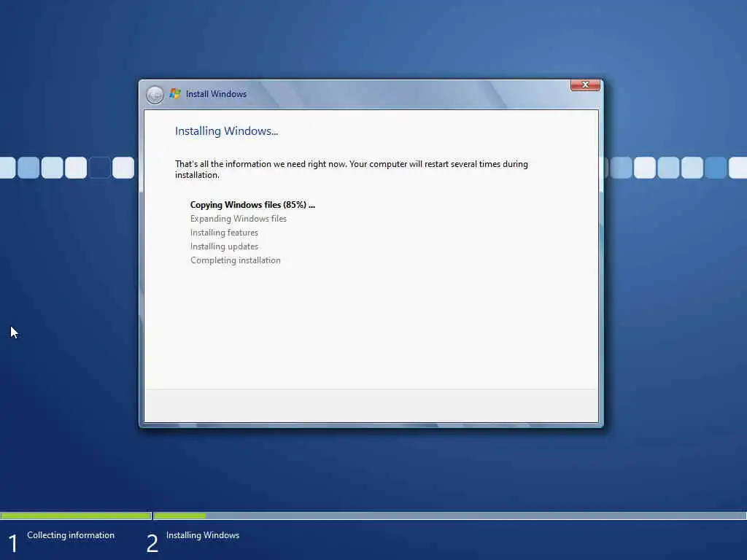Click the restart information paragraph
The height and width of the screenshot is (560, 747).
(351, 169)
